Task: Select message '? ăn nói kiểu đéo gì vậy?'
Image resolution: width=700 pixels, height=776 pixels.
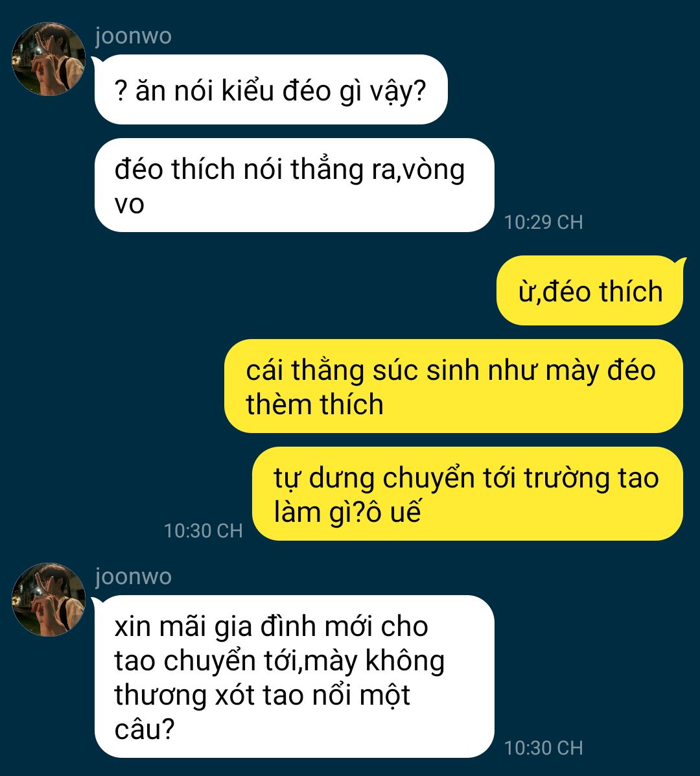Action: [x=271, y=89]
